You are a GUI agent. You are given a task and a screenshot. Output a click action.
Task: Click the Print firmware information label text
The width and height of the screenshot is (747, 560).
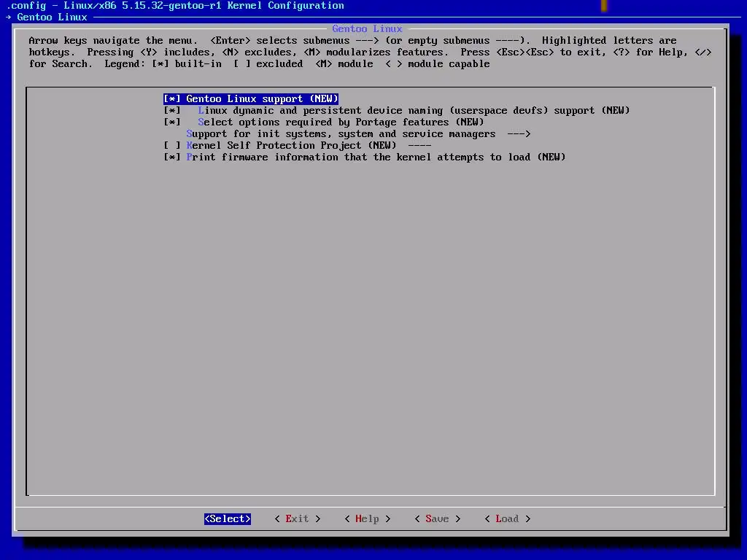click(x=376, y=157)
